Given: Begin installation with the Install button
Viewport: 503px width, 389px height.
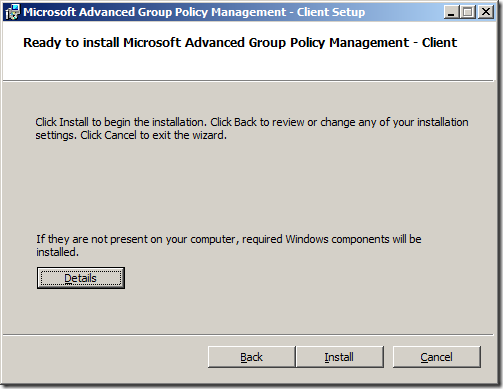Looking at the screenshot, I should click(339, 357).
